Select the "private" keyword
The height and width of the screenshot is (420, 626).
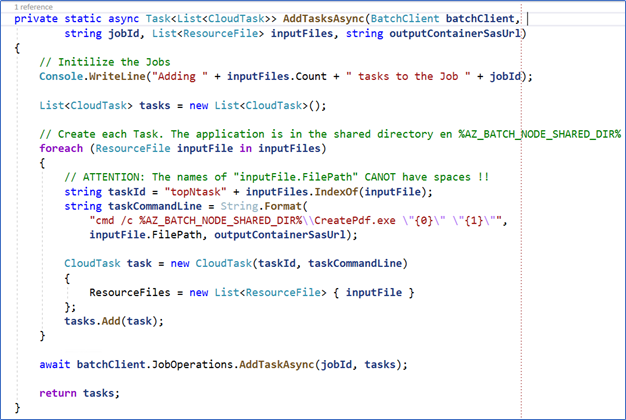36,19
